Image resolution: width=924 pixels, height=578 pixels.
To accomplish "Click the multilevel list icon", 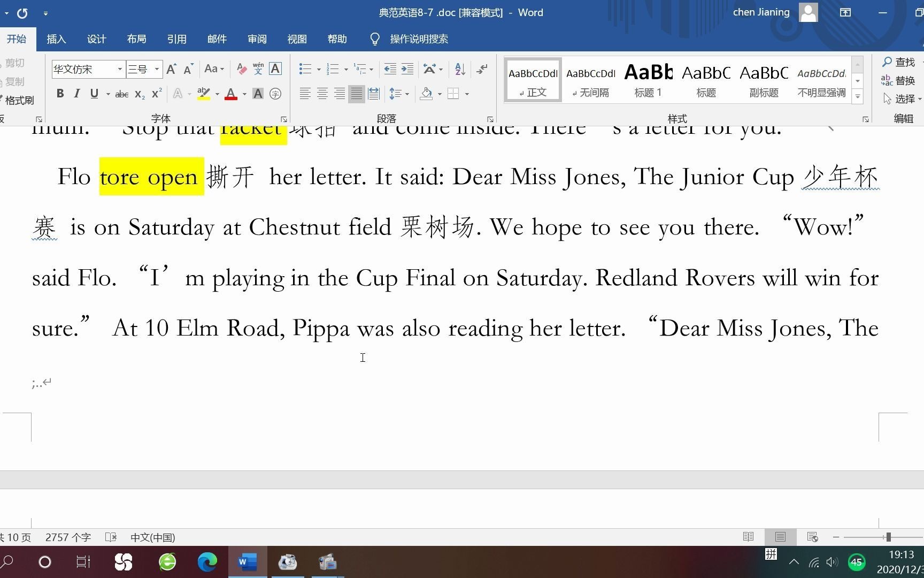I will 360,69.
